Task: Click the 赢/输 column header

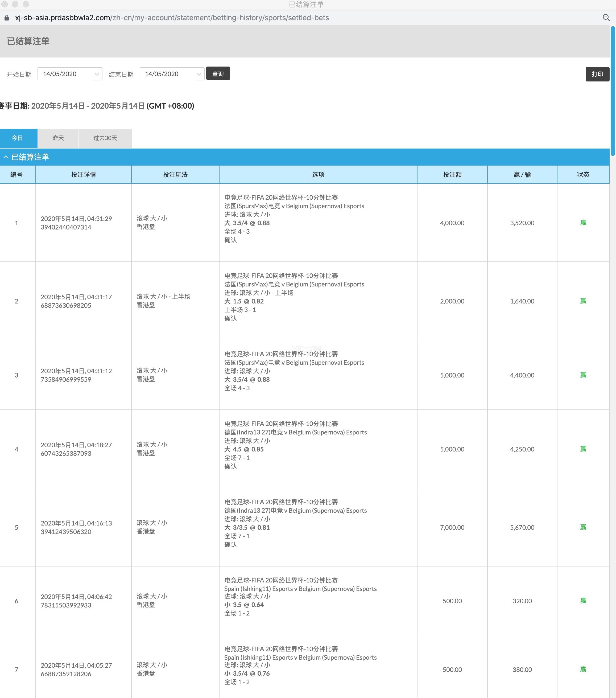Action: click(x=522, y=175)
